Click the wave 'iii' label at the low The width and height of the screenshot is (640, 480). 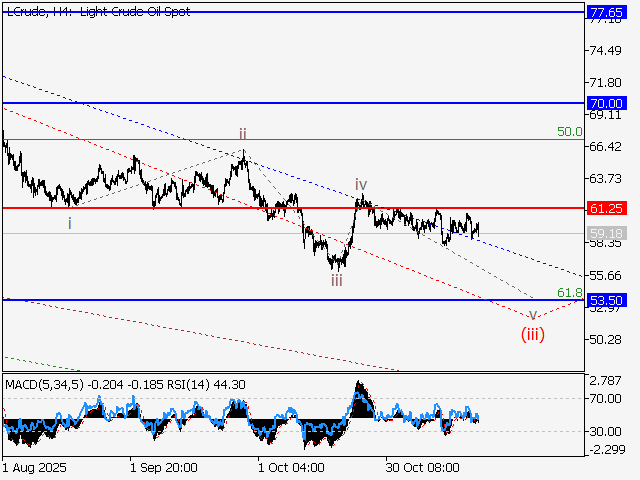pos(338,282)
